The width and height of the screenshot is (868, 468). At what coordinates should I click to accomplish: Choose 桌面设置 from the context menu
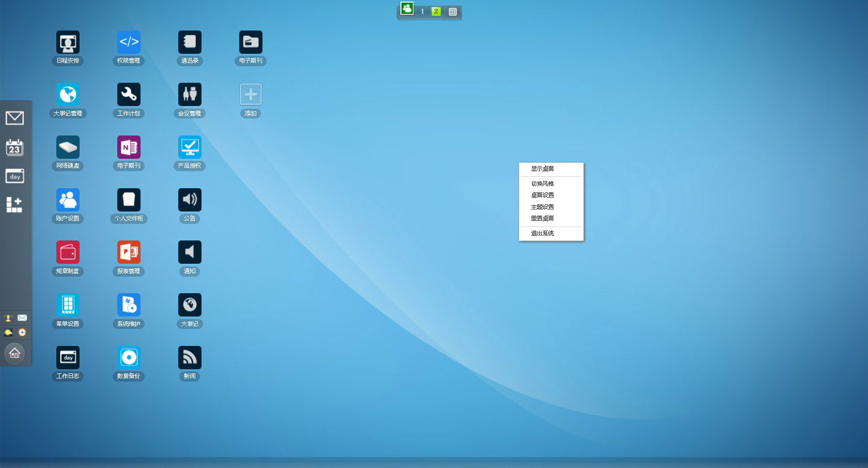point(542,195)
